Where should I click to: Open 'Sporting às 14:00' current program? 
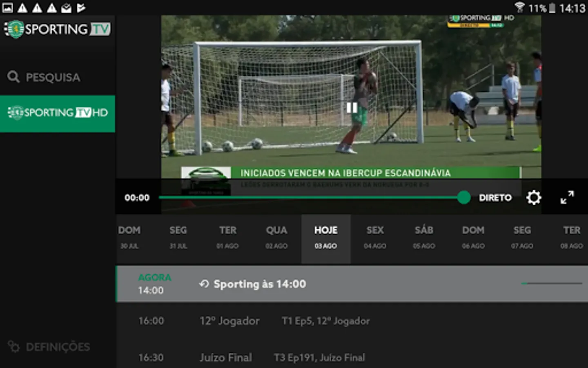coord(352,284)
